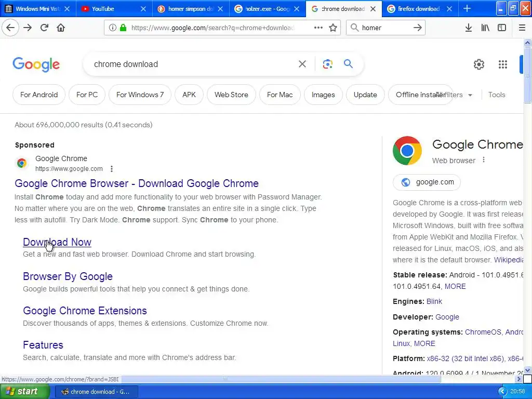Open the Google Chrome Extensions link
Screen dimensions: 532x399
(85, 311)
